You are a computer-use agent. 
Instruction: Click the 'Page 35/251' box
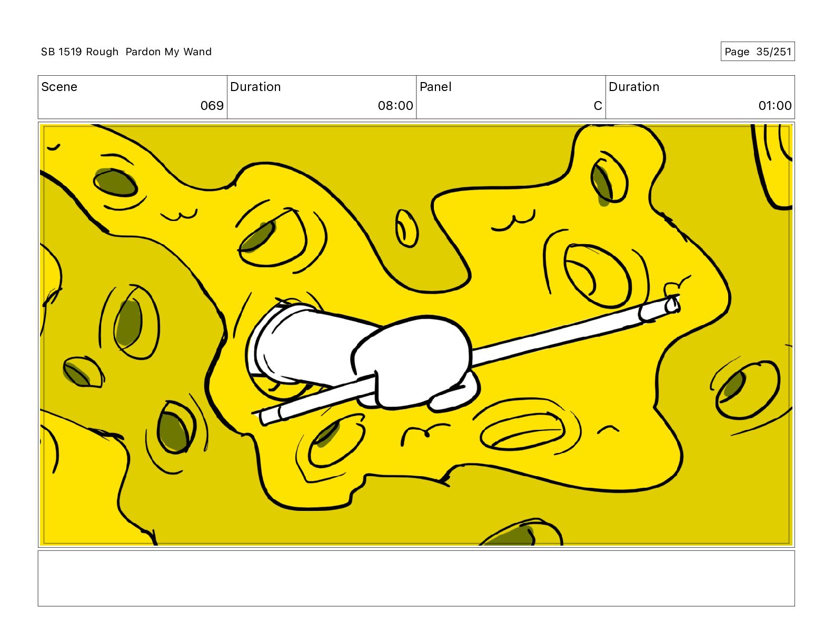click(x=758, y=52)
